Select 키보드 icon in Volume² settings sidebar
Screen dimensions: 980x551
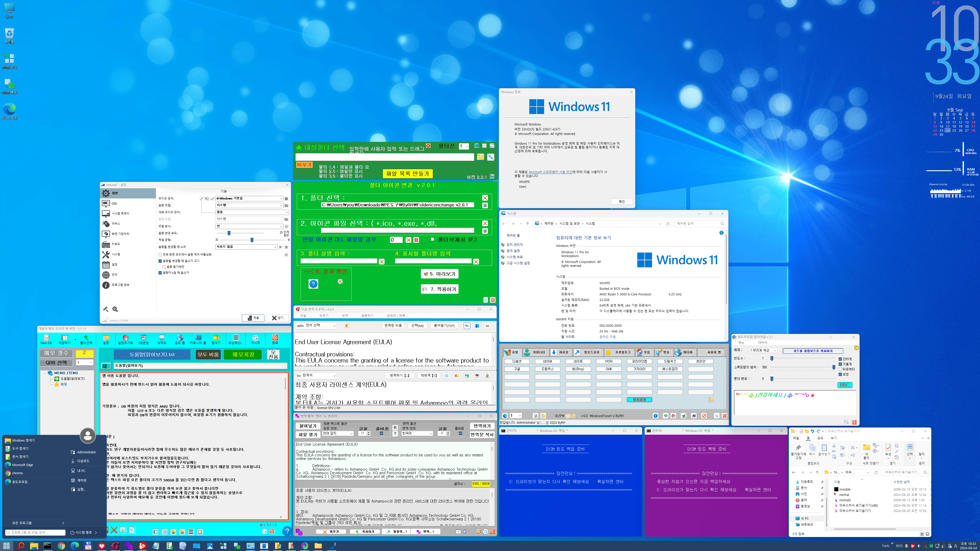tap(106, 244)
